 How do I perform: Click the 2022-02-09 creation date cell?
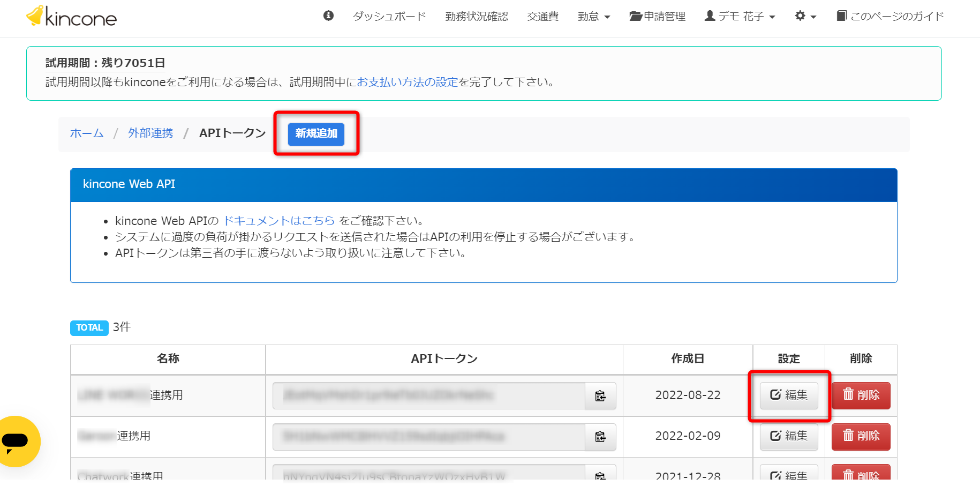click(688, 436)
